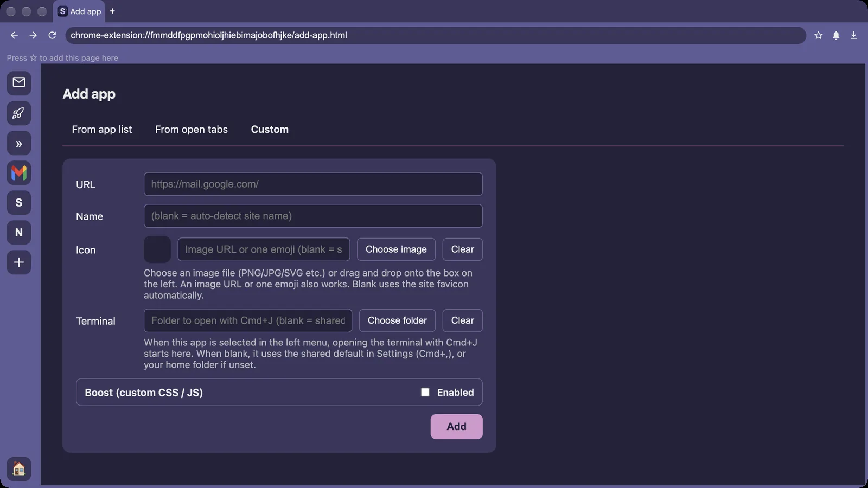Screen dimensions: 868x488
Task: Select the Add app browser tab
Action: (80, 11)
